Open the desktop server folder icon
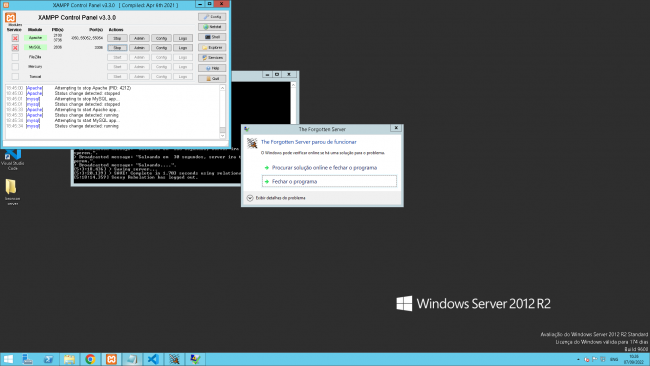650x366 pixels. (x=12, y=192)
